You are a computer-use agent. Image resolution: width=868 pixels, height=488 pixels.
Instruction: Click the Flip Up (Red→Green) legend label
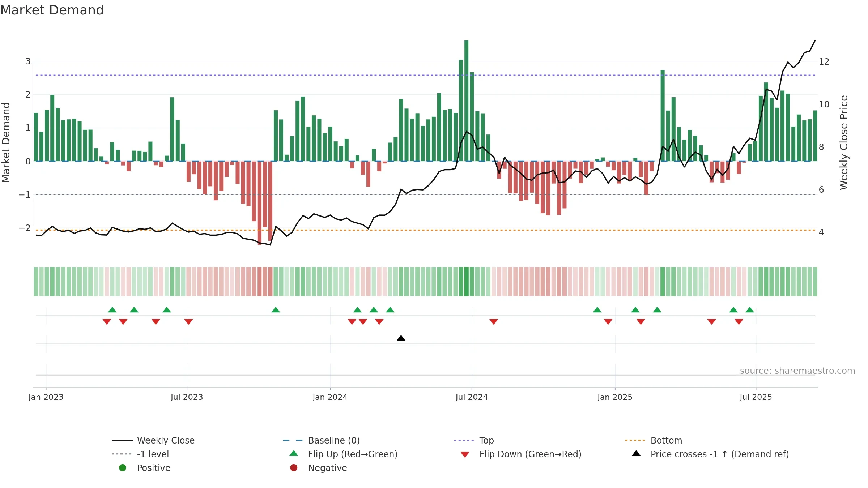353,454
